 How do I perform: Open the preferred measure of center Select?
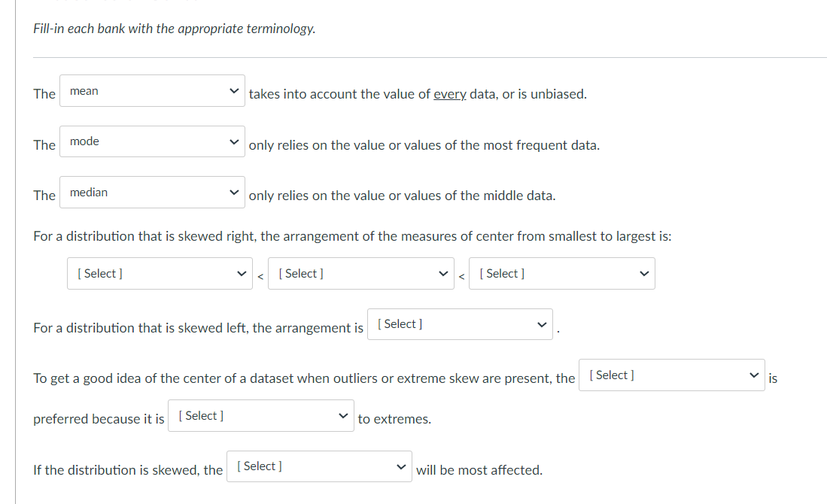coord(670,375)
